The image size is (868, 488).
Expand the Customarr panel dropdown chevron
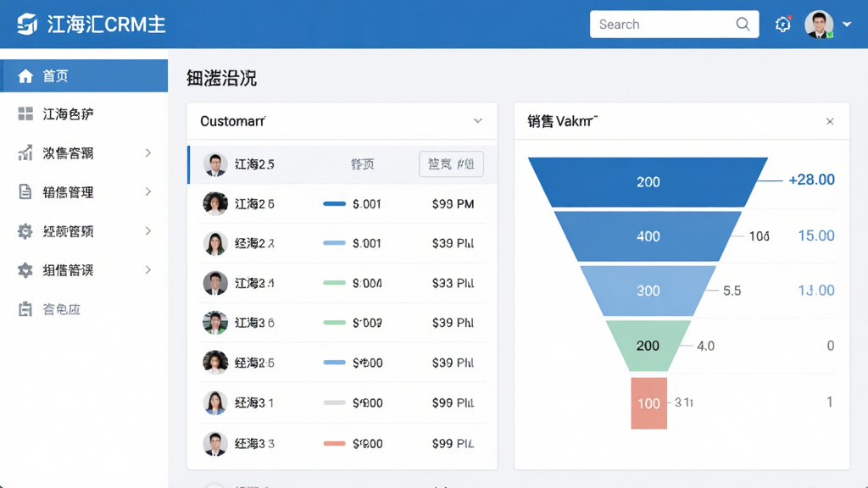point(478,120)
